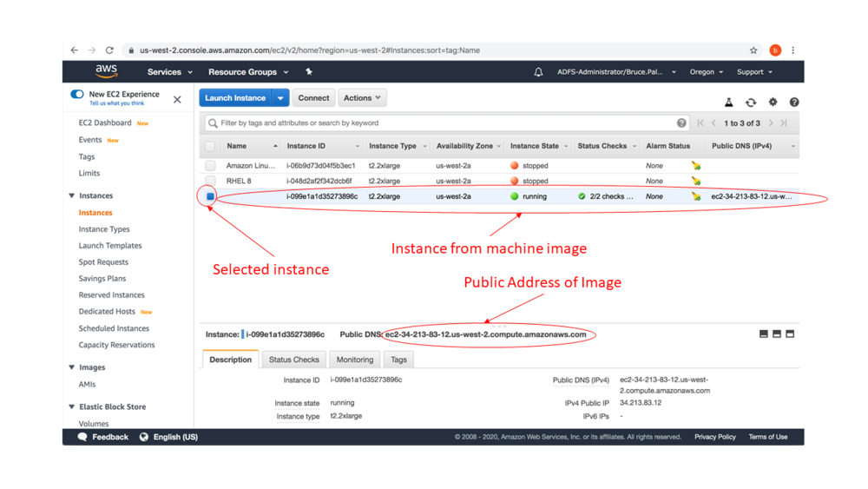The width and height of the screenshot is (868, 489).
Task: Open the Actions dropdown
Action: tap(362, 98)
